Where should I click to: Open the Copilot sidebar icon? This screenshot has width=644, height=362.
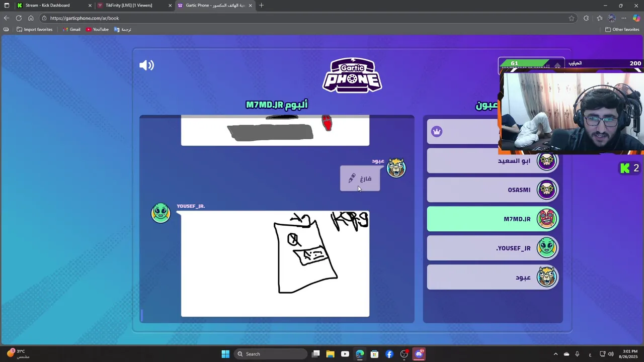636,18
